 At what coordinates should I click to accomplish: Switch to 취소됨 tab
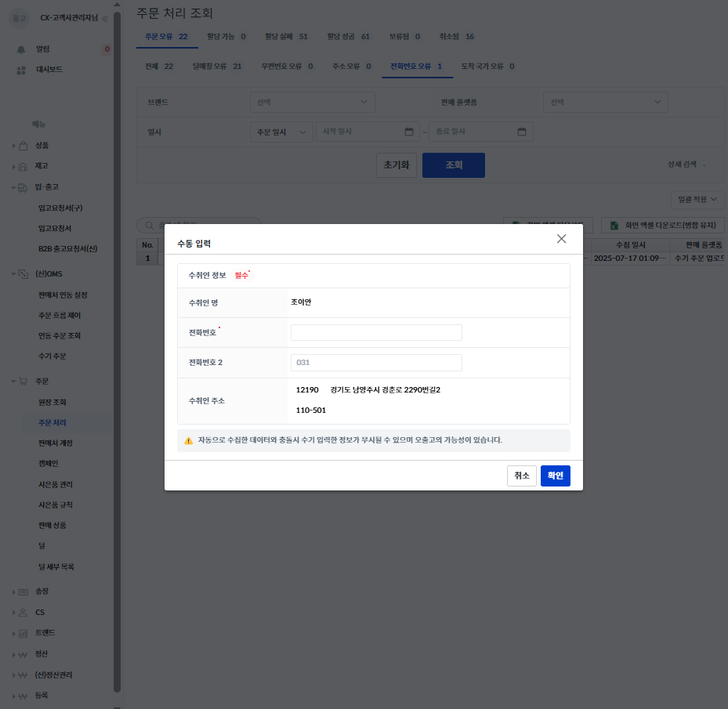tap(456, 37)
